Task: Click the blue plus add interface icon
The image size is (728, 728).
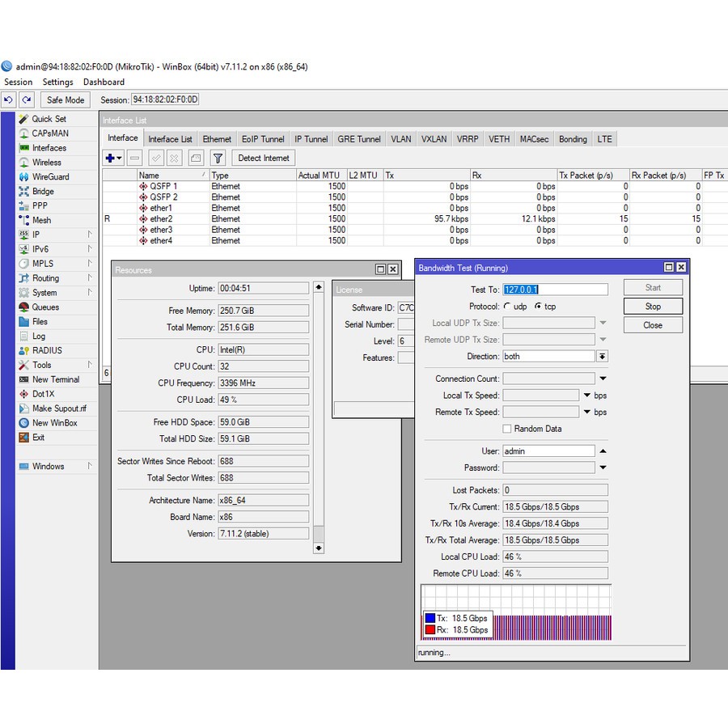Action: click(110, 159)
